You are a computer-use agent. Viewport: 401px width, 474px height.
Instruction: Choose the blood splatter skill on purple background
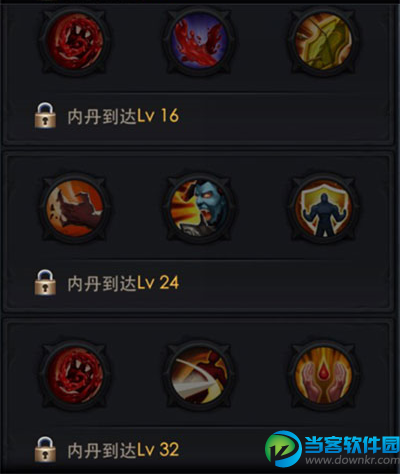(199, 41)
